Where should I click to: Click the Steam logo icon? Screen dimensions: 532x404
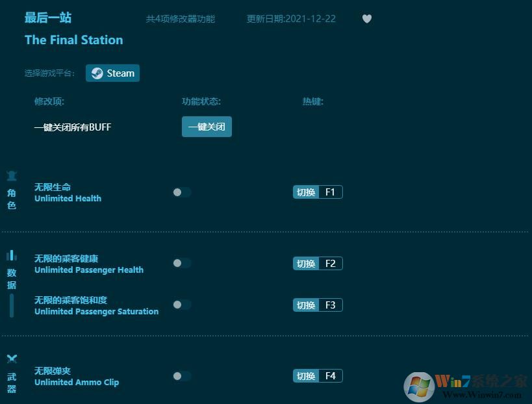coord(97,73)
